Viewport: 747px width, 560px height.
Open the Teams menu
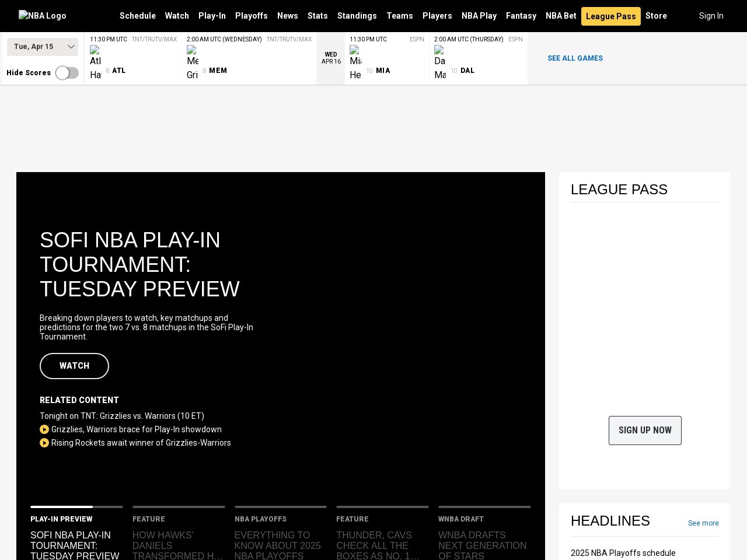click(400, 16)
